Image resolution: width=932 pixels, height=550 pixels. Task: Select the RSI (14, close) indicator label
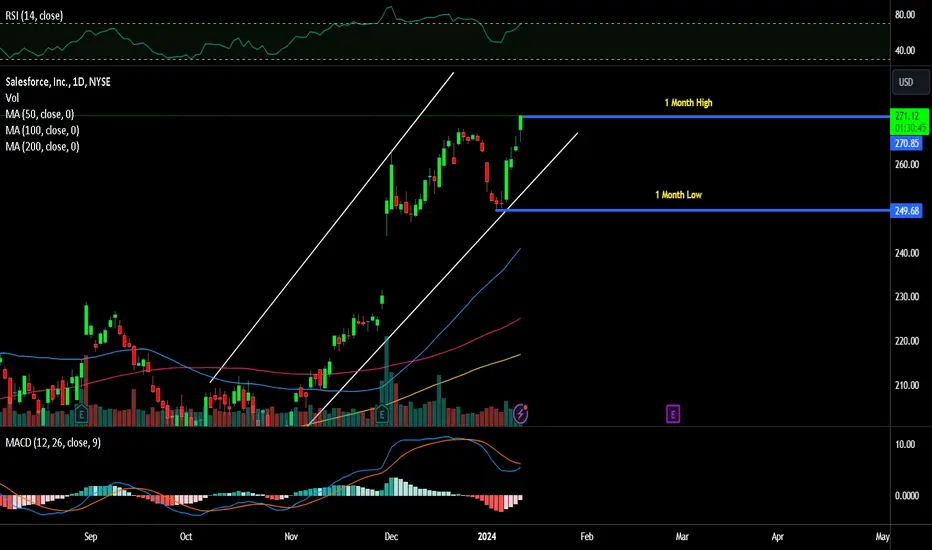(x=34, y=15)
